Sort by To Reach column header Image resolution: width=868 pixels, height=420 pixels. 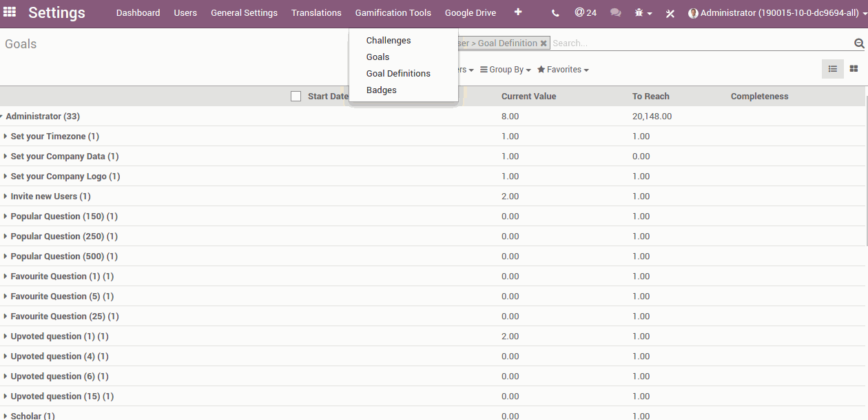click(x=651, y=97)
